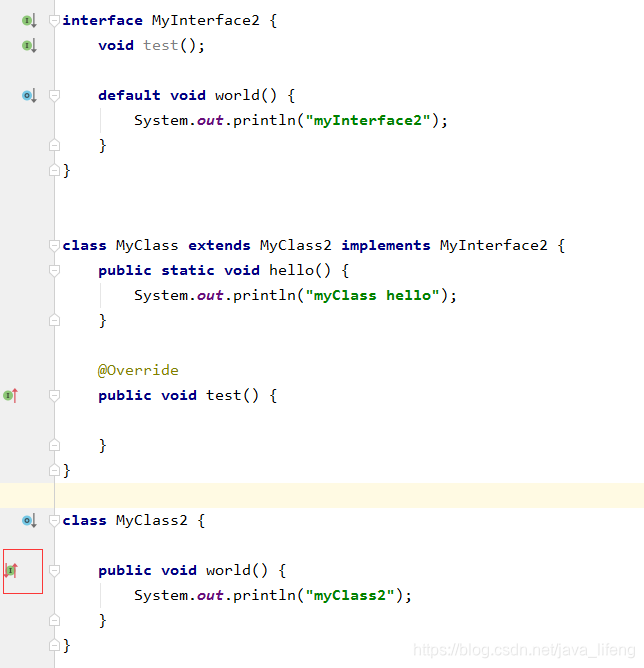
Task: Click the interface keyword
Action: coord(103,20)
